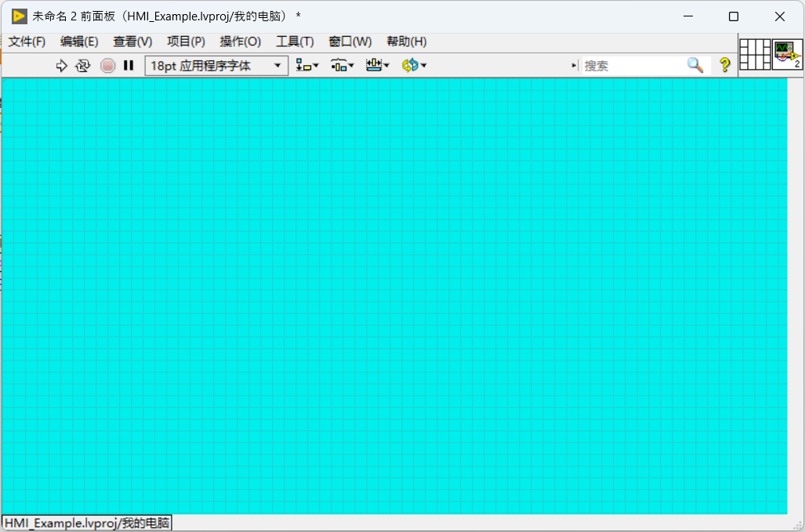The image size is (805, 532).
Task: Open the Resize Objects dropdown
Action: click(x=377, y=66)
